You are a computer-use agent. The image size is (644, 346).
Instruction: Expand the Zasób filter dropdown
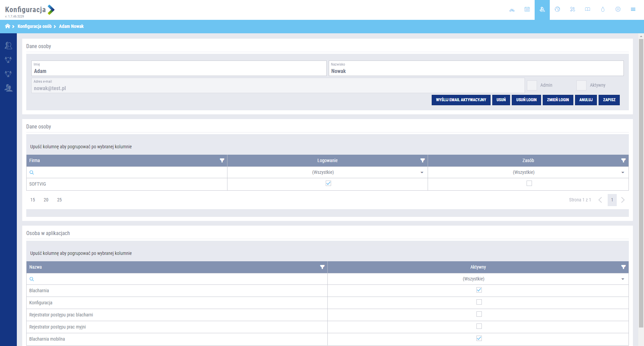622,172
